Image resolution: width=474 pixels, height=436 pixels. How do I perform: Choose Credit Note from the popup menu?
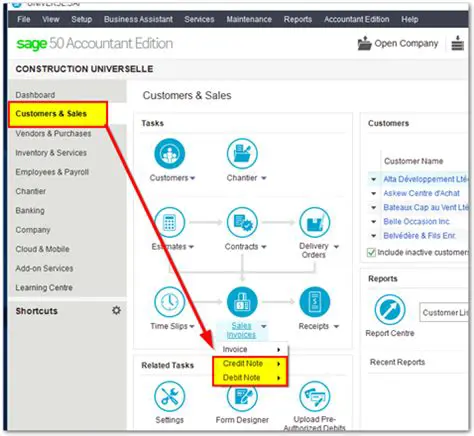(251, 364)
